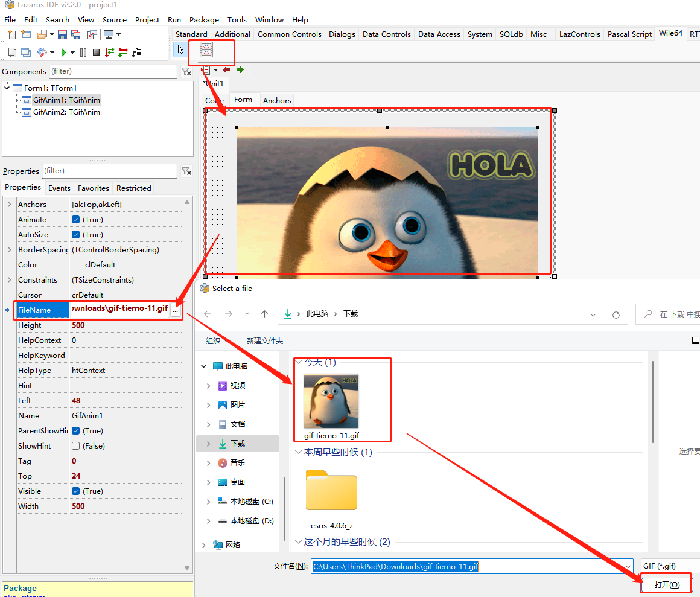Toggle the Visible property checkbox
Viewport: 700px width, 597px height.
click(x=76, y=491)
